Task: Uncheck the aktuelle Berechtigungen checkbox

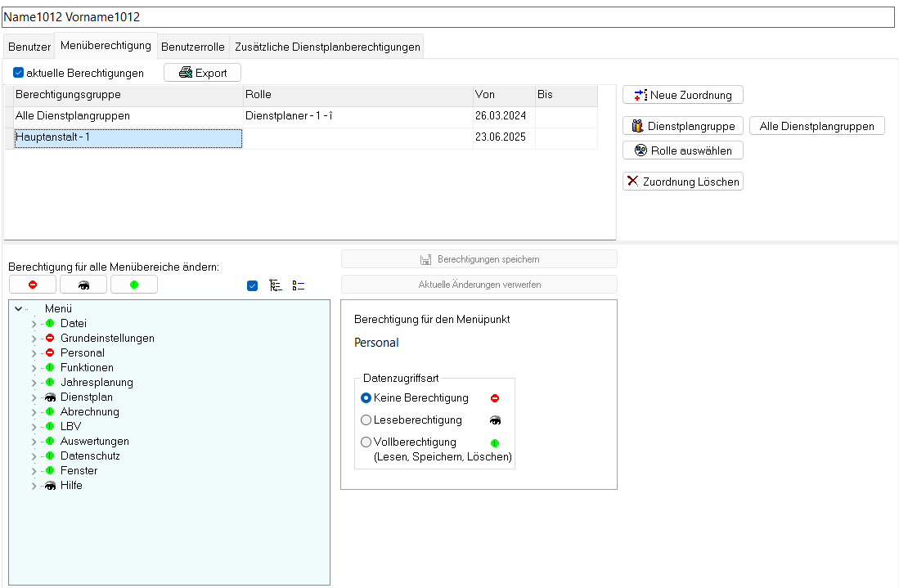Action: coord(18,73)
